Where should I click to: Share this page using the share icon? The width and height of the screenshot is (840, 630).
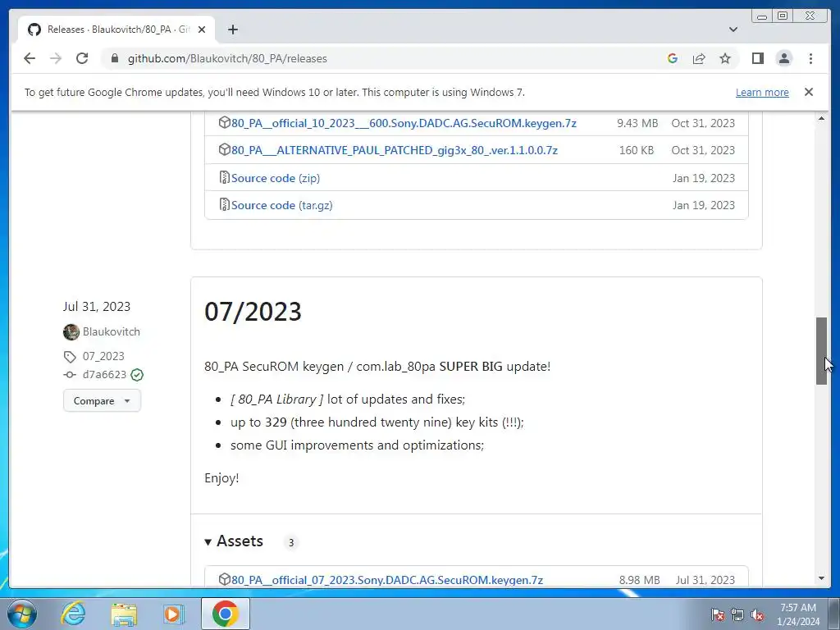(699, 58)
